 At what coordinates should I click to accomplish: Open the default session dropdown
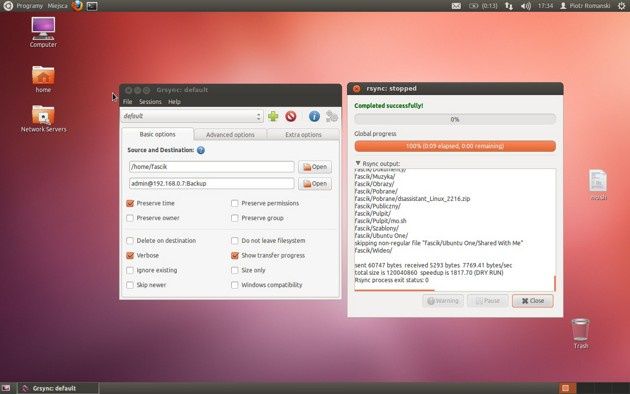click(x=192, y=116)
